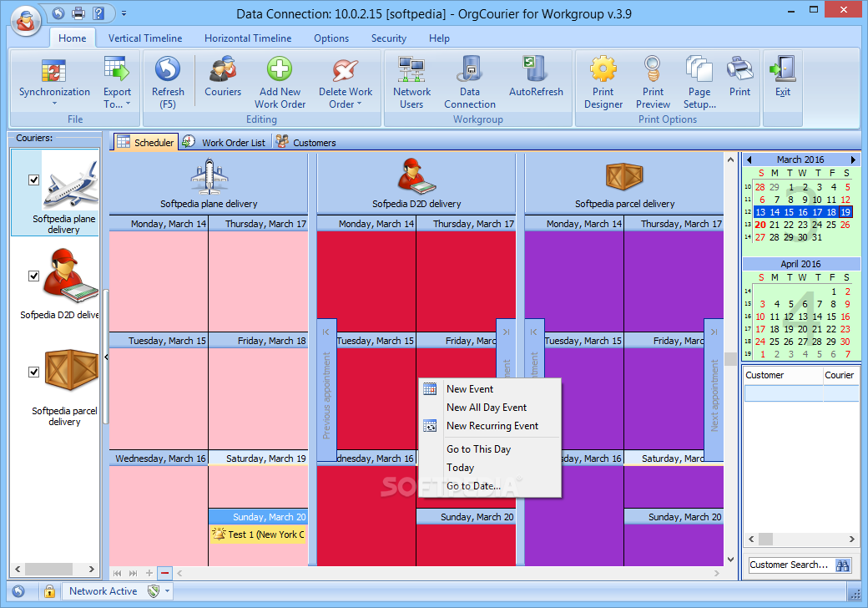
Task: Open Page Setup
Action: (x=699, y=82)
